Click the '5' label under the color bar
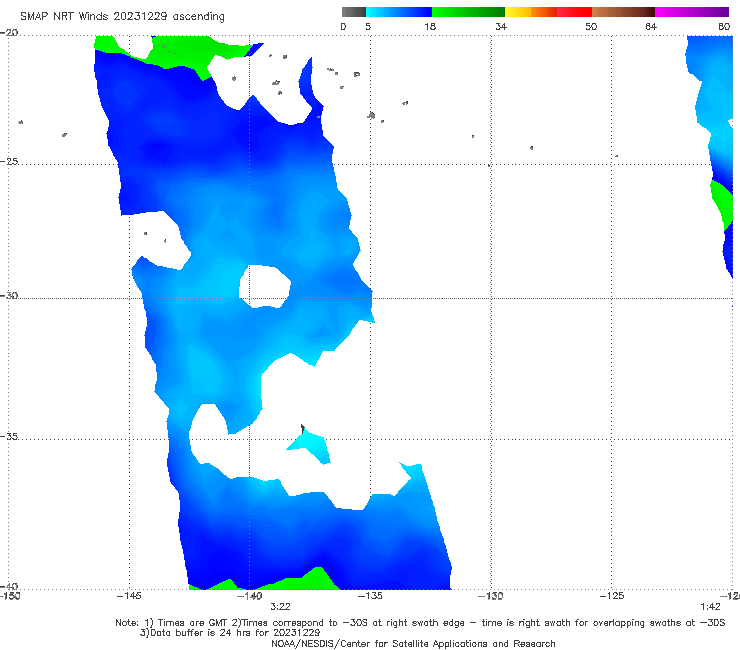Screen dimensions: 740x650 (368, 26)
